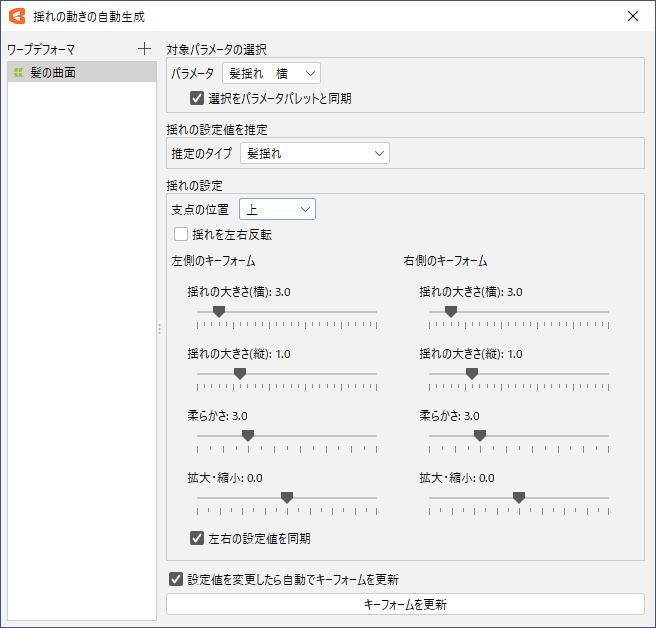
Task: Open the 支点の位置 dropdown
Action: (x=277, y=209)
